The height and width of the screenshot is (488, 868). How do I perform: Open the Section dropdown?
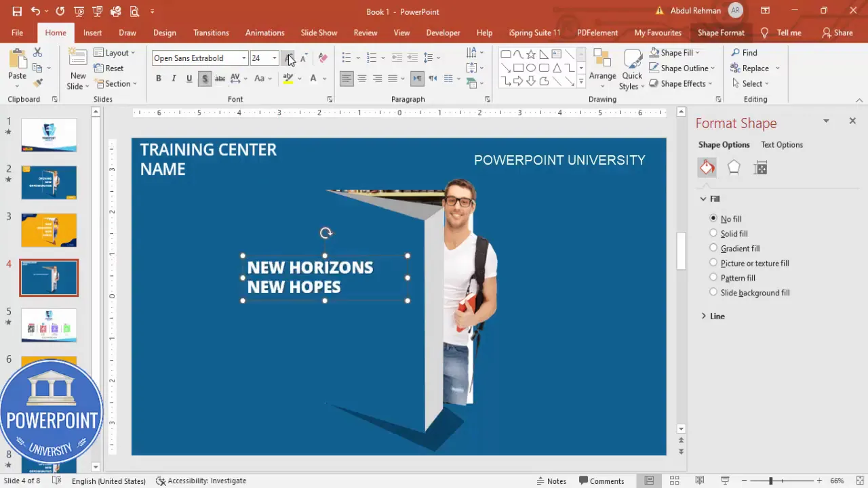(x=116, y=84)
